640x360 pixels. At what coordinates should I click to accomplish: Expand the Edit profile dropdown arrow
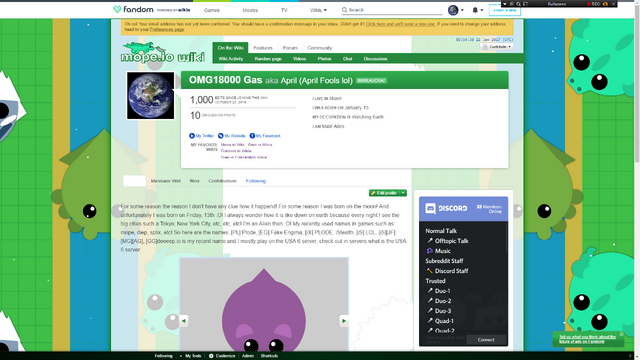click(403, 193)
